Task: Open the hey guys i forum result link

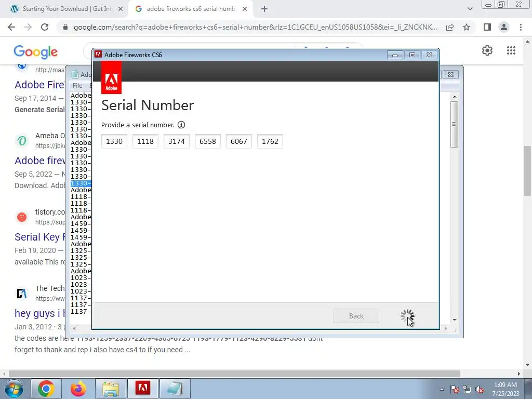Action: pyautogui.click(x=39, y=313)
